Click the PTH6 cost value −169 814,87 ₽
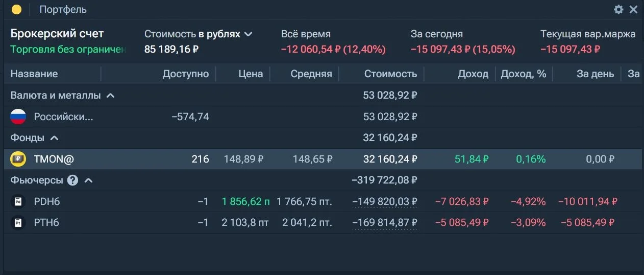 click(x=385, y=223)
